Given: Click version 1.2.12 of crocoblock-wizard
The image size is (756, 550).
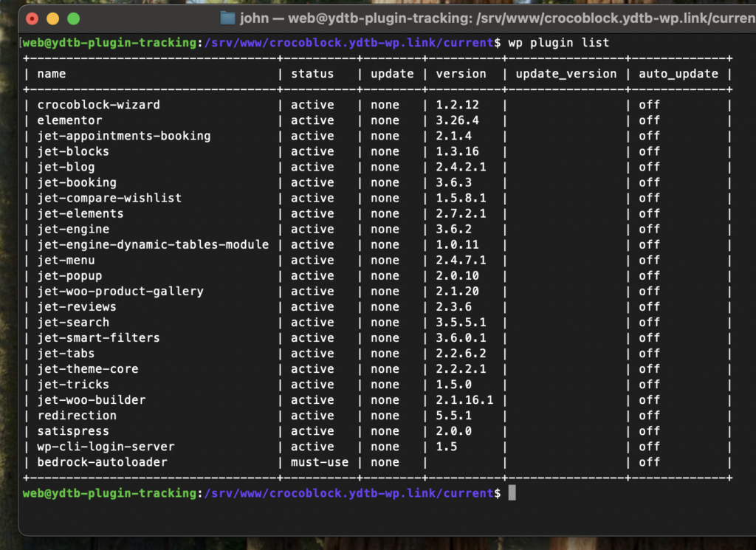Looking at the screenshot, I should pos(458,105).
